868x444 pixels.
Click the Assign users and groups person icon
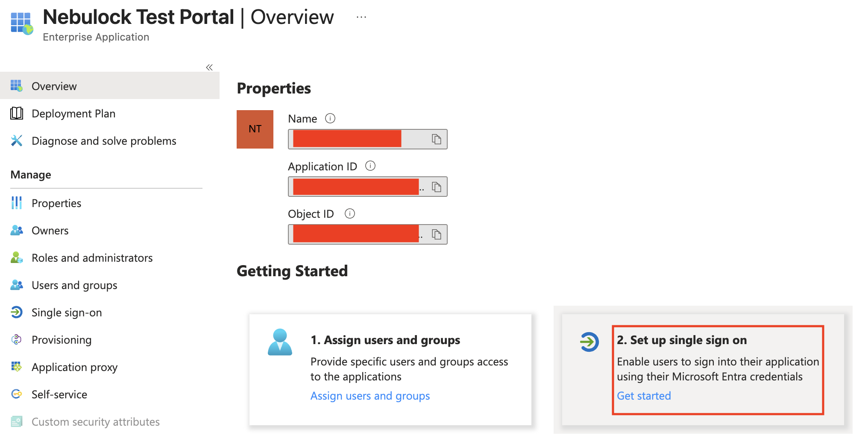(x=280, y=342)
